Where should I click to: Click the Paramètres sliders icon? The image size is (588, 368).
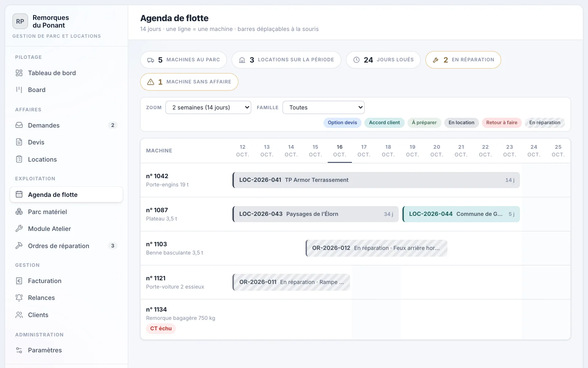tap(19, 350)
